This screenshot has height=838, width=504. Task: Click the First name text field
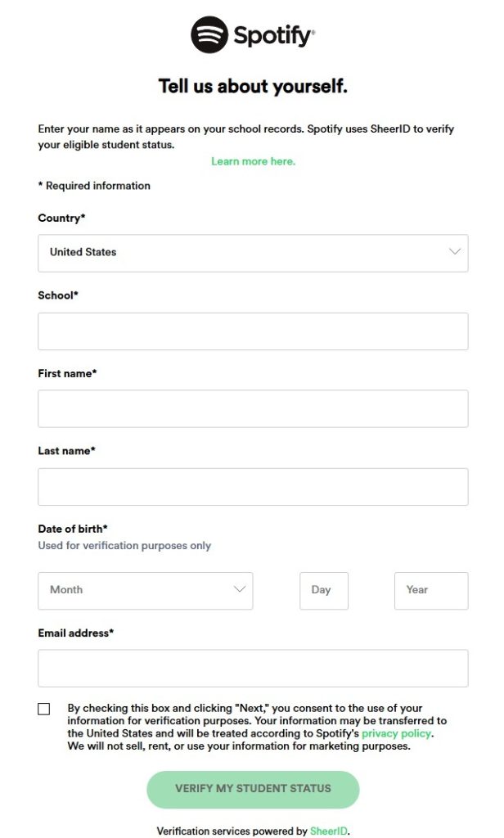click(253, 408)
